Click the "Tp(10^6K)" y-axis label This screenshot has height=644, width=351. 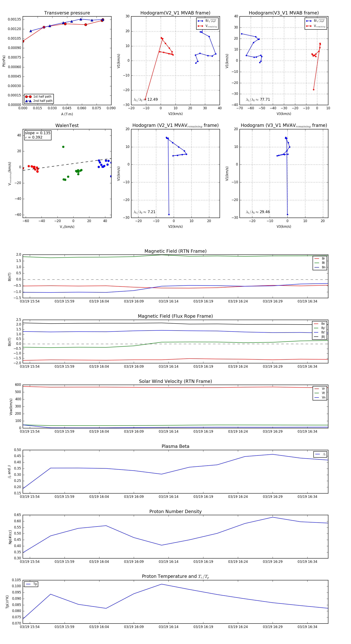(x=7, y=602)
